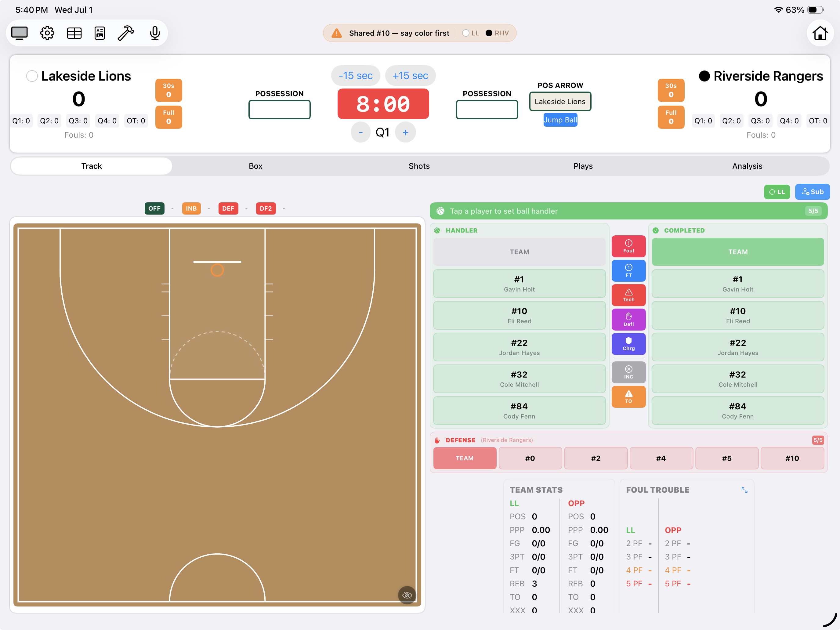Select defender #4
Viewport: 840px width, 630px height.
coord(661,458)
